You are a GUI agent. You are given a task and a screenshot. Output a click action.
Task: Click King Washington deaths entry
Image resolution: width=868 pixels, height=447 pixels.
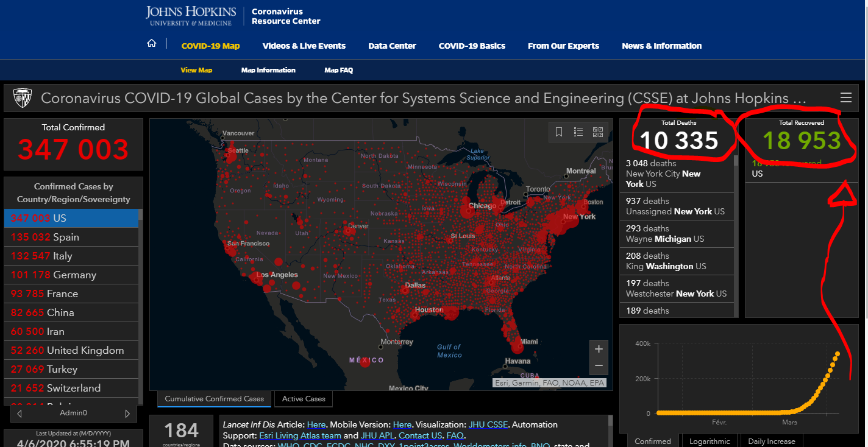(x=677, y=261)
